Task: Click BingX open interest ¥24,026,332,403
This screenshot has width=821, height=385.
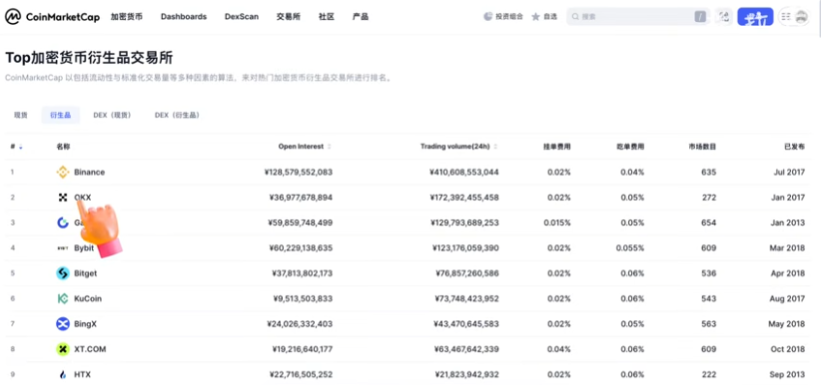Action: [x=301, y=324]
